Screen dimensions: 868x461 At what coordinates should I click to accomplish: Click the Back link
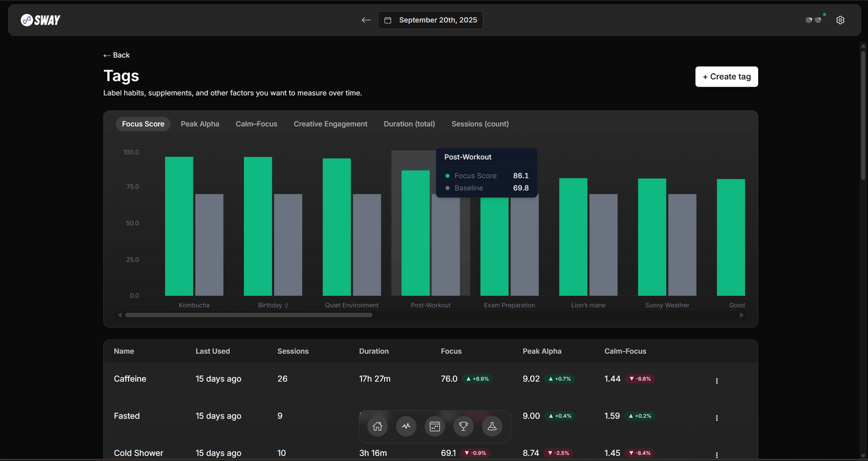[x=117, y=55]
